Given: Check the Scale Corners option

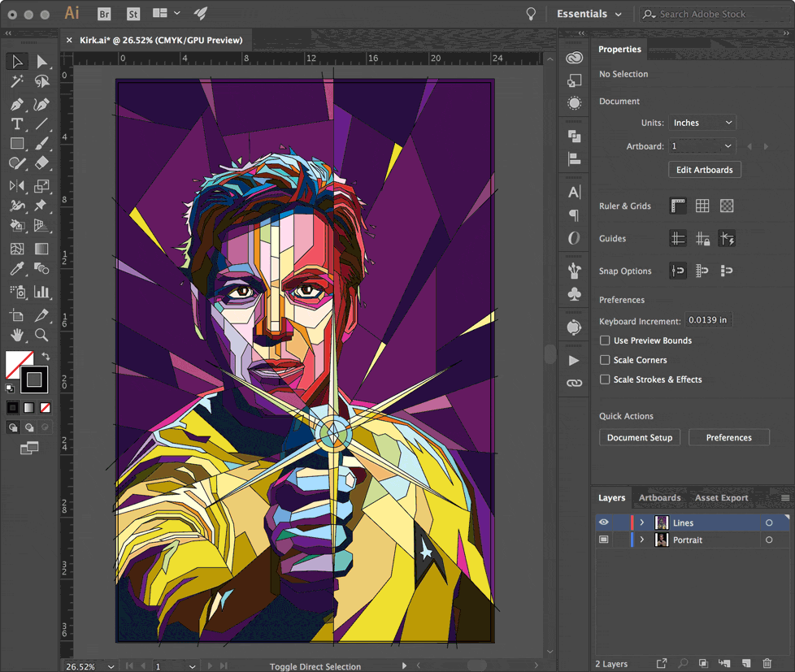Looking at the screenshot, I should click(605, 360).
